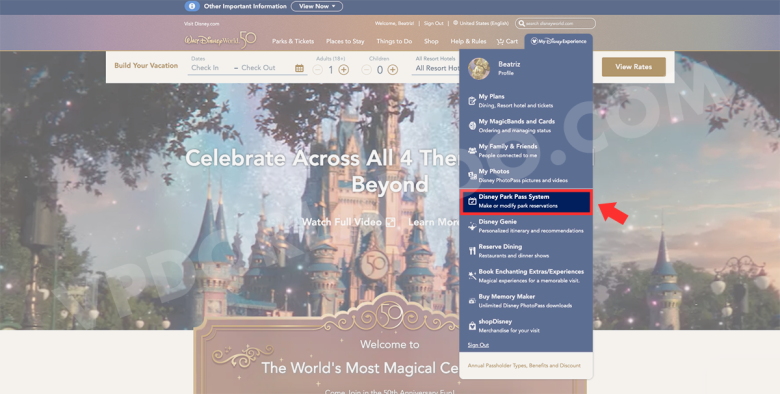The image size is (780, 394).
Task: Click Beatriz profile avatar
Action: pyautogui.click(x=479, y=69)
